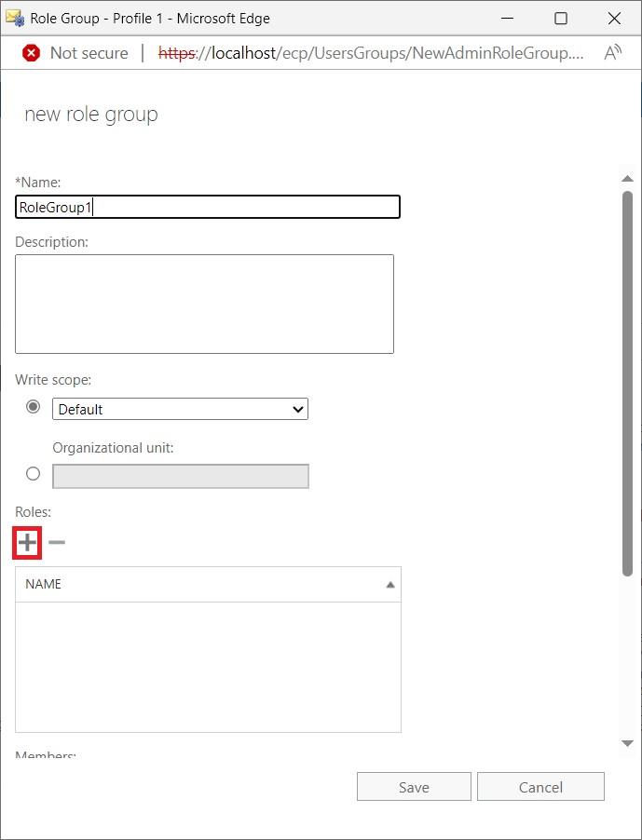Image resolution: width=642 pixels, height=840 pixels.
Task: Click the scroll down arrow
Action: point(627,742)
